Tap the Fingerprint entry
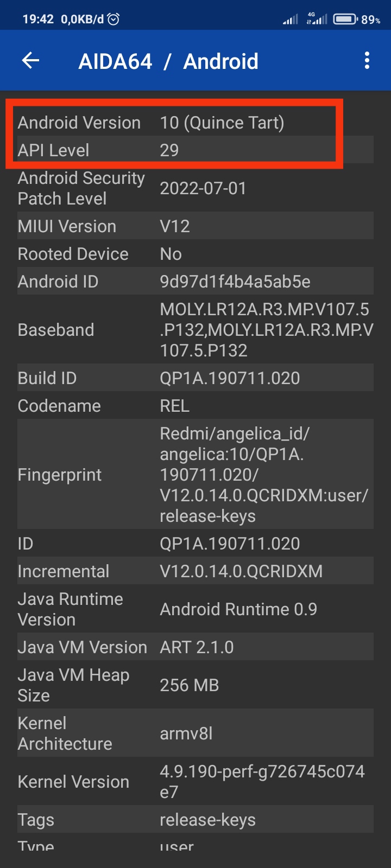 pos(195,475)
